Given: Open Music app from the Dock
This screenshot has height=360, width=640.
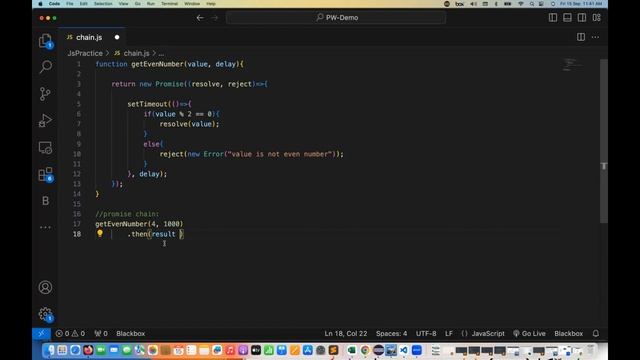Looking at the screenshot, I should point(230,350).
